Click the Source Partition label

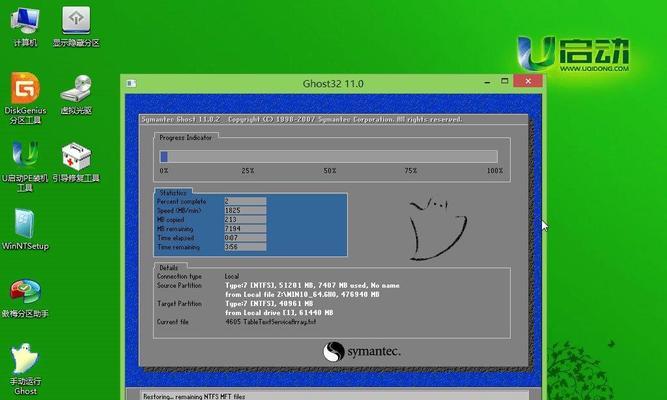point(179,286)
